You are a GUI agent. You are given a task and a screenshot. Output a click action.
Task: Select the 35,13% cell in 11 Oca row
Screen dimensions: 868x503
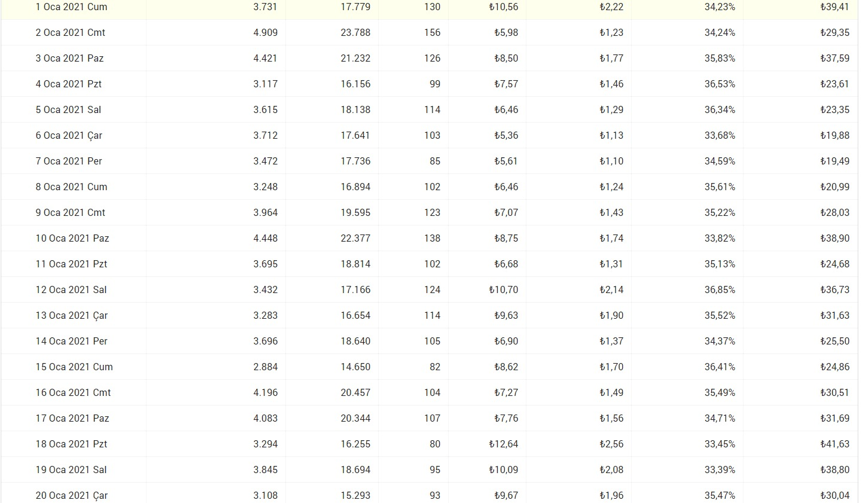click(720, 264)
